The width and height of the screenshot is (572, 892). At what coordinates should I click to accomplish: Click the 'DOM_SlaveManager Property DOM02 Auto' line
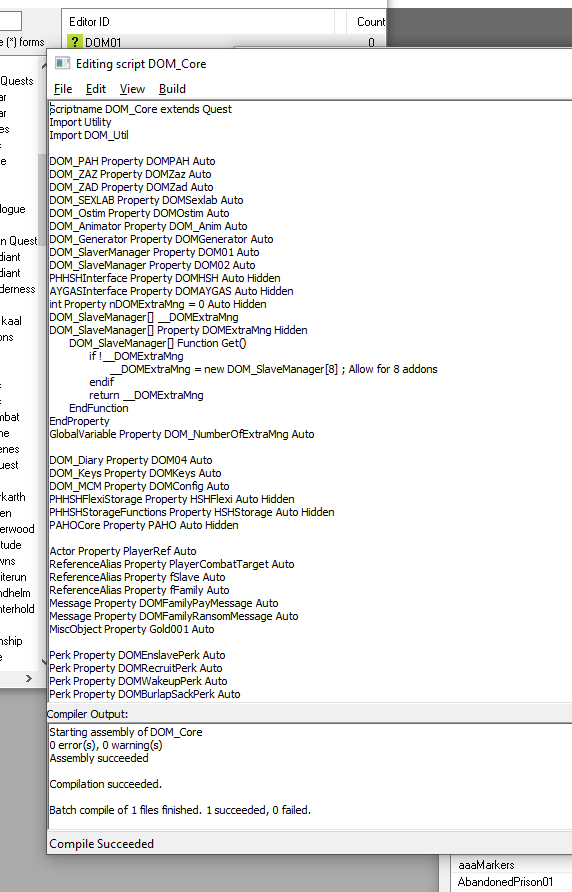pos(152,265)
